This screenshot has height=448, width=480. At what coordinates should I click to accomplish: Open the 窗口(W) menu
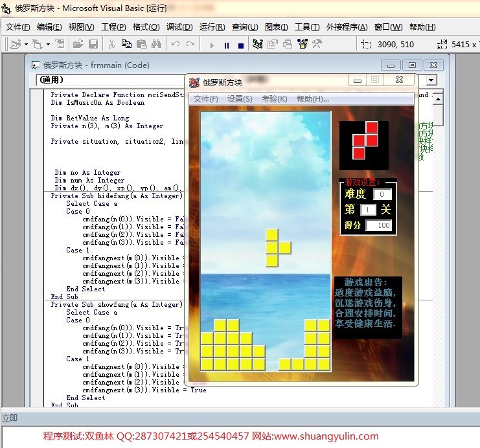(388, 27)
